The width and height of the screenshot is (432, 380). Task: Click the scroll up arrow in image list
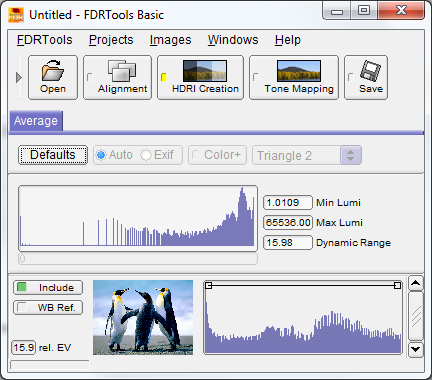click(x=416, y=284)
